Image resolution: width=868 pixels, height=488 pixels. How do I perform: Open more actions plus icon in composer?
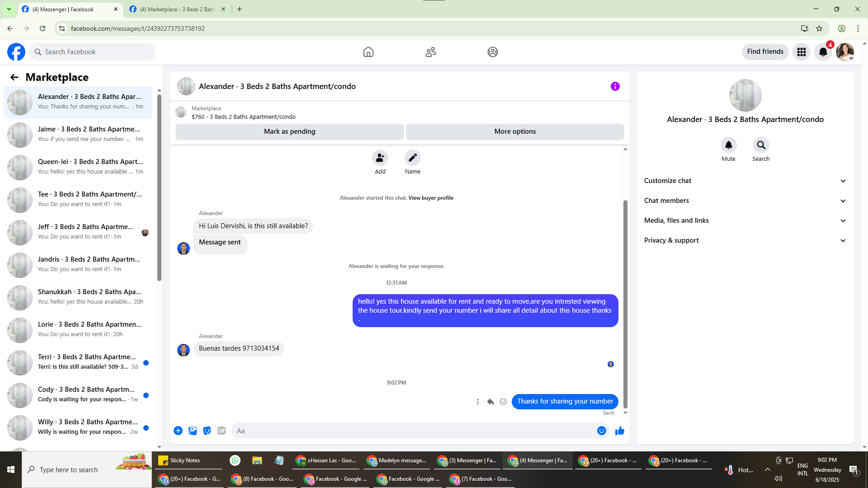[178, 431]
